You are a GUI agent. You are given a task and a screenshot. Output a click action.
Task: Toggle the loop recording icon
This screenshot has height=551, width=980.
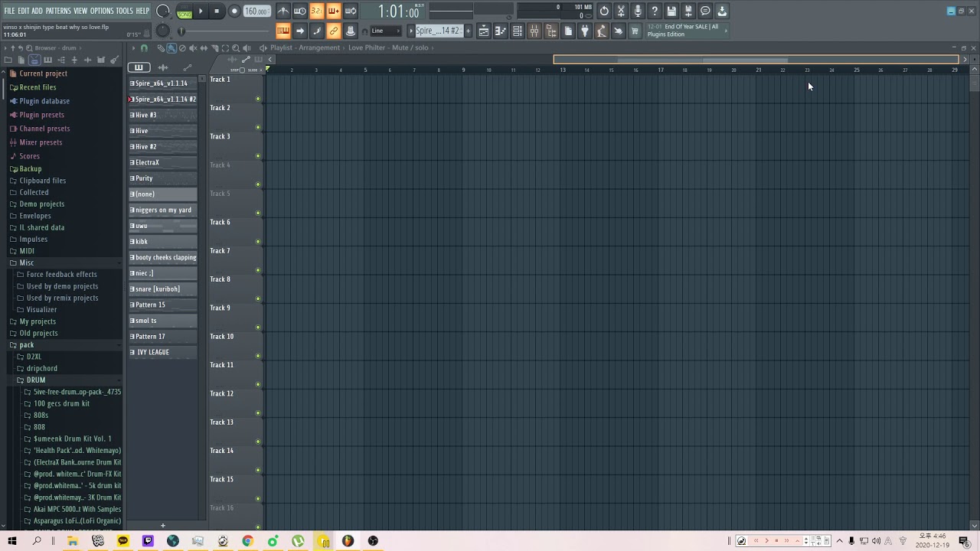[351, 11]
